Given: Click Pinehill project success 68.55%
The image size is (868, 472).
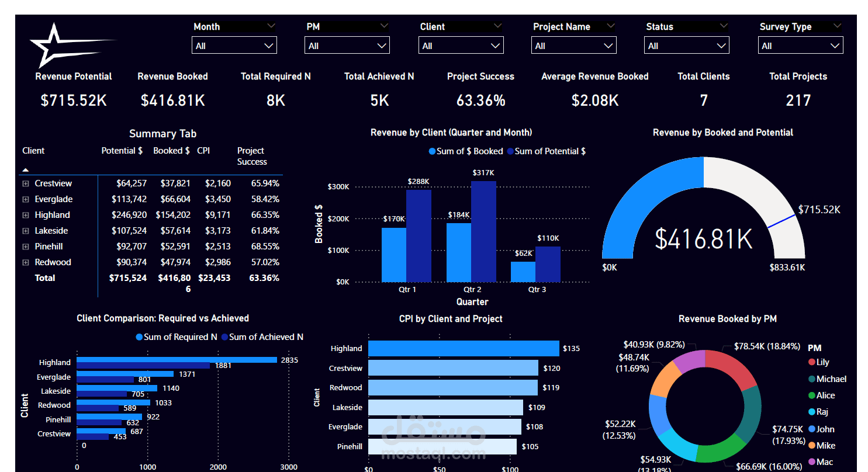Looking at the screenshot, I should tap(265, 247).
